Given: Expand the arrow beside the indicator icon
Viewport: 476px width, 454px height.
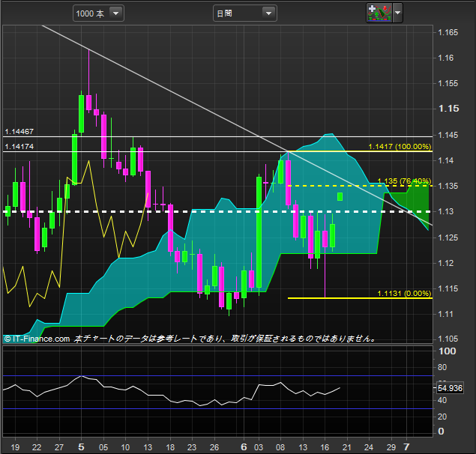Looking at the screenshot, I should pyautogui.click(x=398, y=13).
